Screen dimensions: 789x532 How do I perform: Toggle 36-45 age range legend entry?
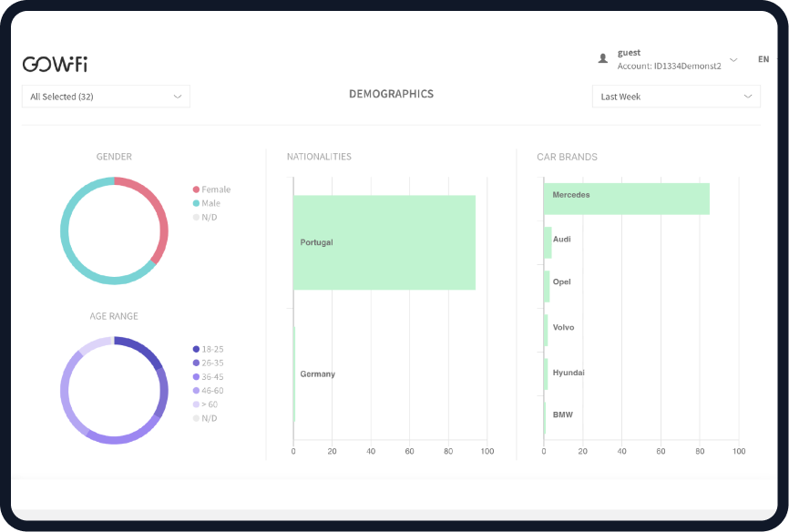(x=207, y=376)
